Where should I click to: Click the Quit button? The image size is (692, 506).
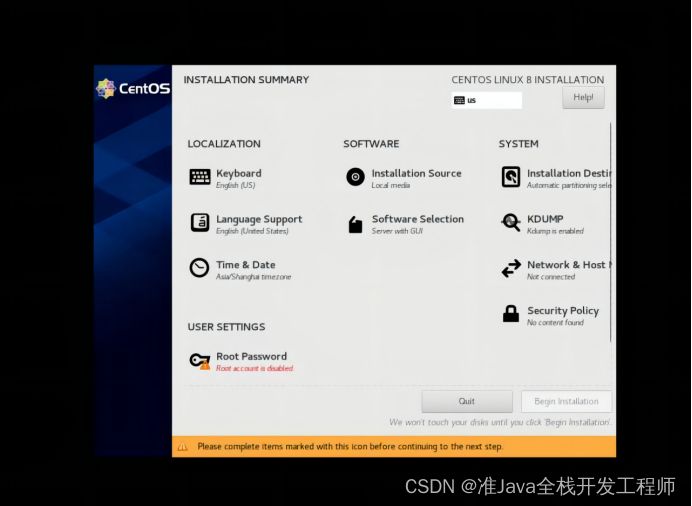tap(467, 401)
